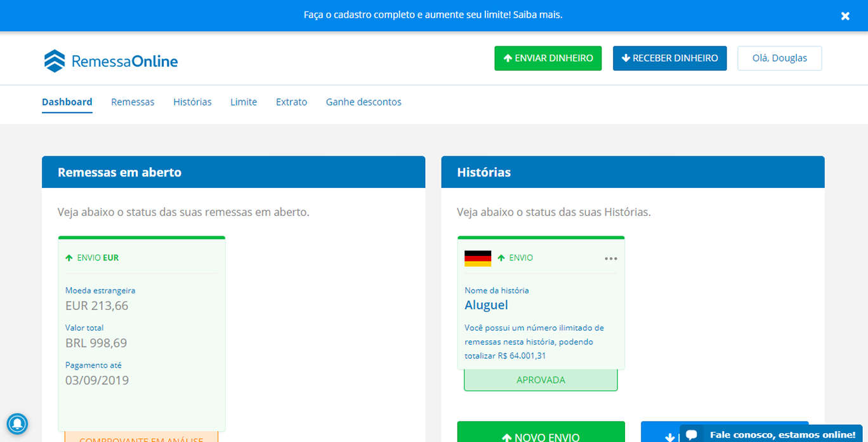The width and height of the screenshot is (868, 442).
Task: Select the EUR 213,66 amount
Action: (96, 305)
